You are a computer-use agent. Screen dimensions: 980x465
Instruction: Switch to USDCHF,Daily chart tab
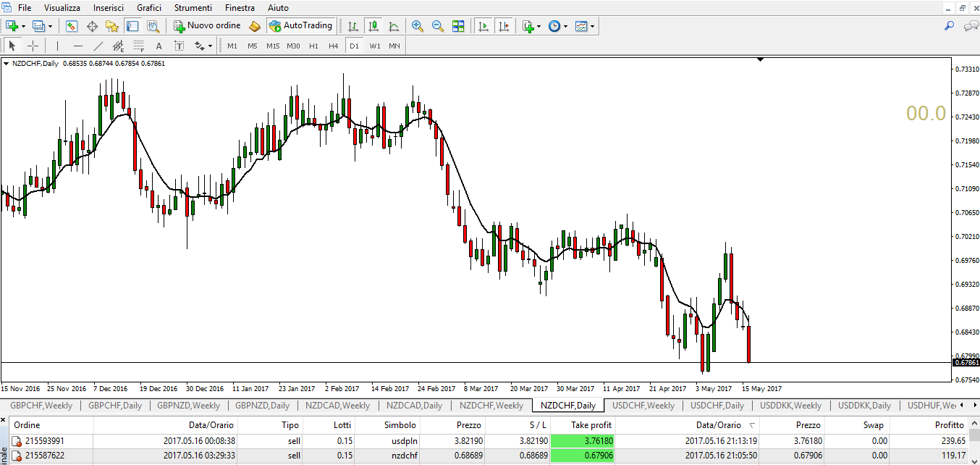(717, 406)
